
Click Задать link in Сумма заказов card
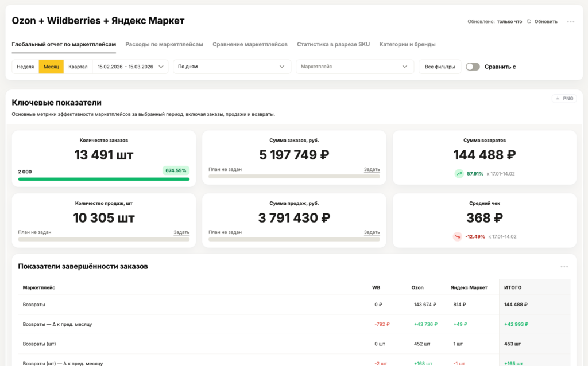[x=372, y=169]
